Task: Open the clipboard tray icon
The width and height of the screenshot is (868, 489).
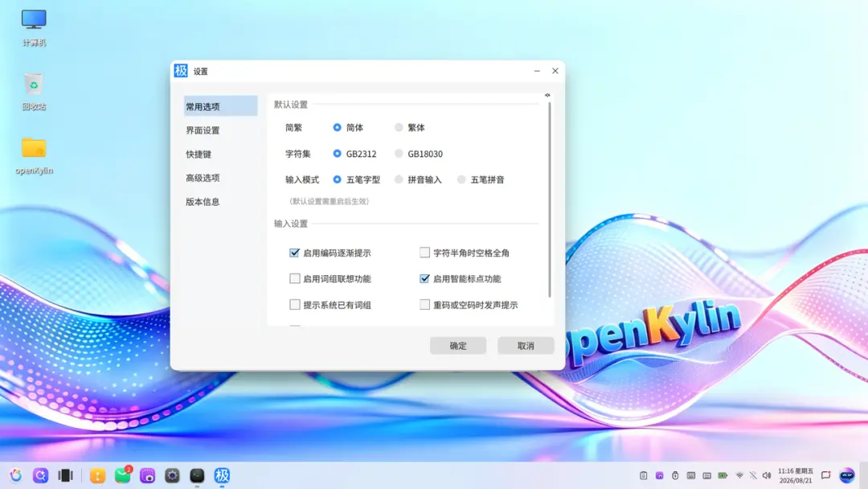Action: [643, 475]
